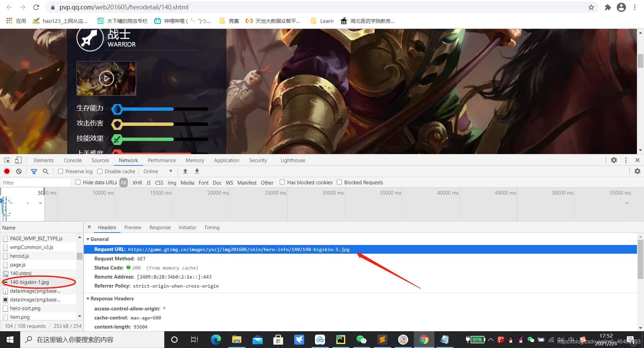This screenshot has height=348, width=644.
Task: Click the Windows taskbar search box
Action: coord(92,340)
